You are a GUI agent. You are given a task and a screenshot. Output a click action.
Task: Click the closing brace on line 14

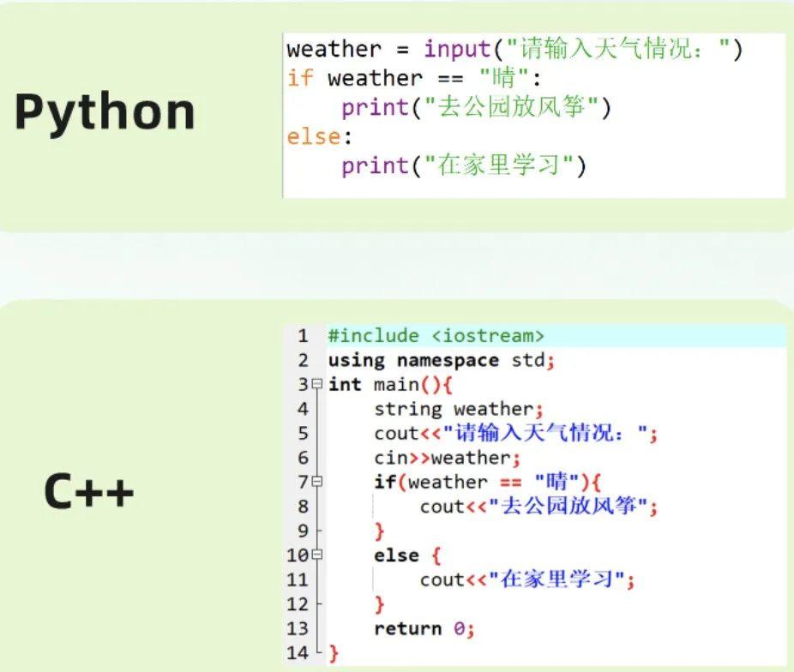334,653
